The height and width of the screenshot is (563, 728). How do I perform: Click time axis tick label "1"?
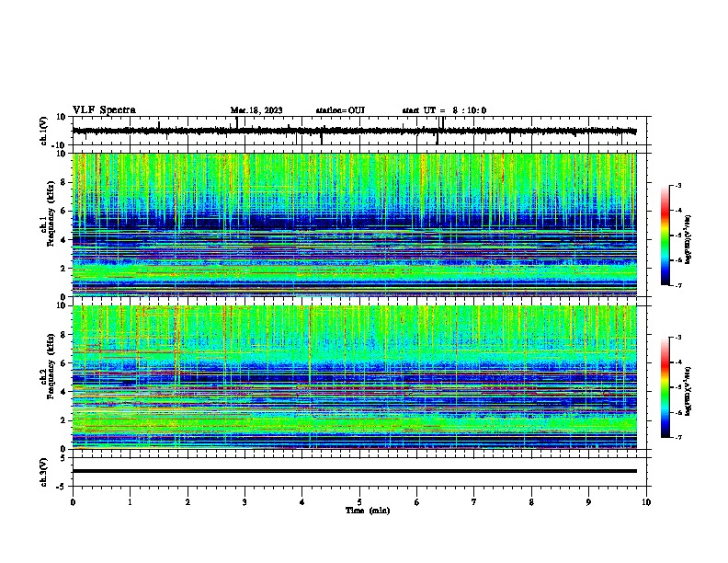(x=130, y=502)
